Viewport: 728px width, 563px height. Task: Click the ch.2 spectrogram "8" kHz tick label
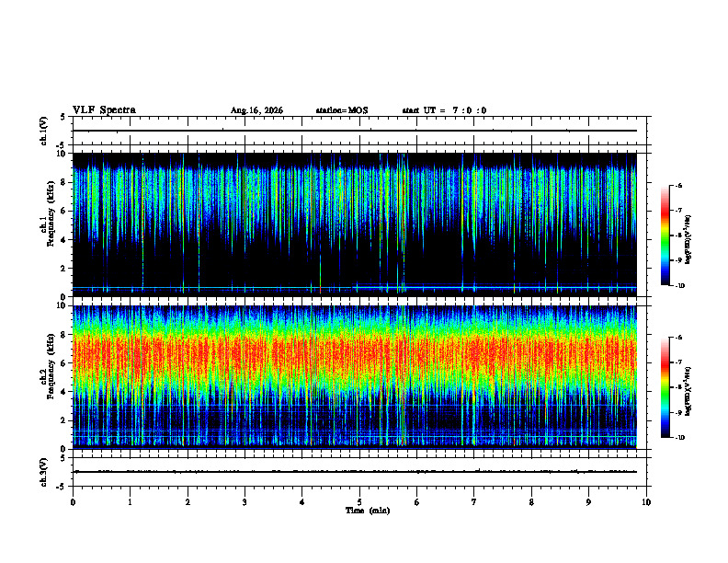64,335
